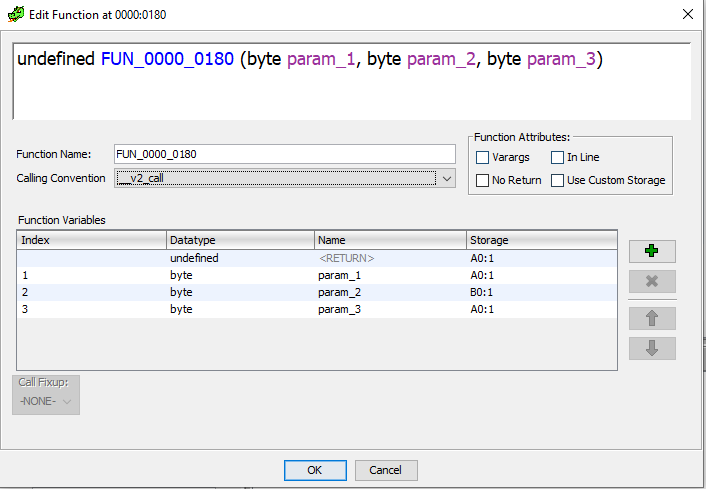
Task: Click FUN_0000_0180 in the signature text
Action: [167, 59]
